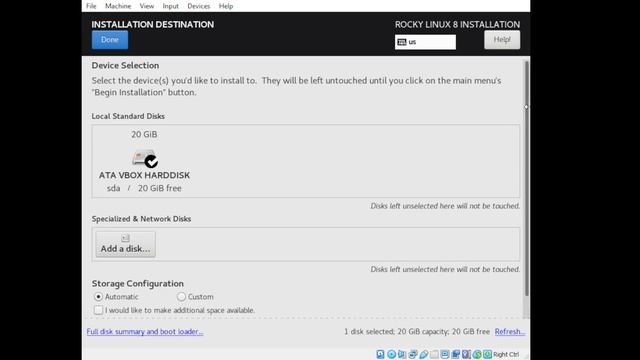Select Automatic storage configuration
Screen dimensions: 640x360
point(98,297)
